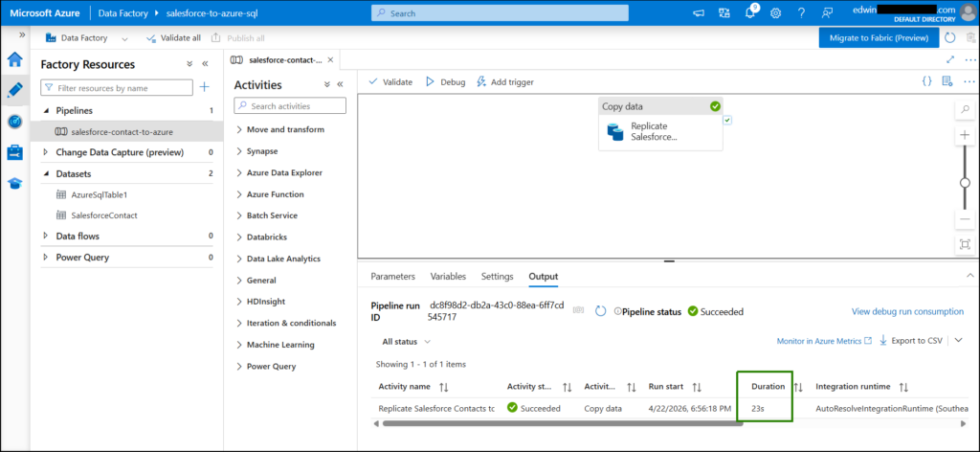980x452 pixels.
Task: Click the Filter resources by name field
Action: pyautogui.click(x=117, y=88)
